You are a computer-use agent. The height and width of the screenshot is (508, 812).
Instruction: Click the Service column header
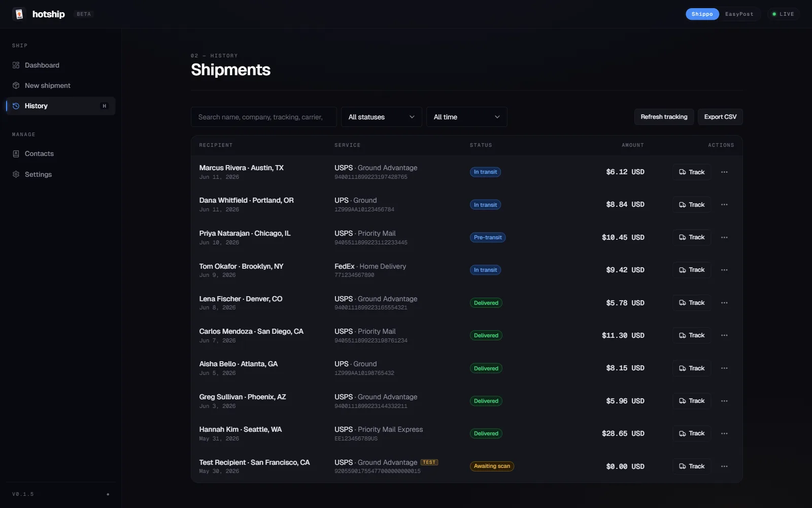click(348, 145)
